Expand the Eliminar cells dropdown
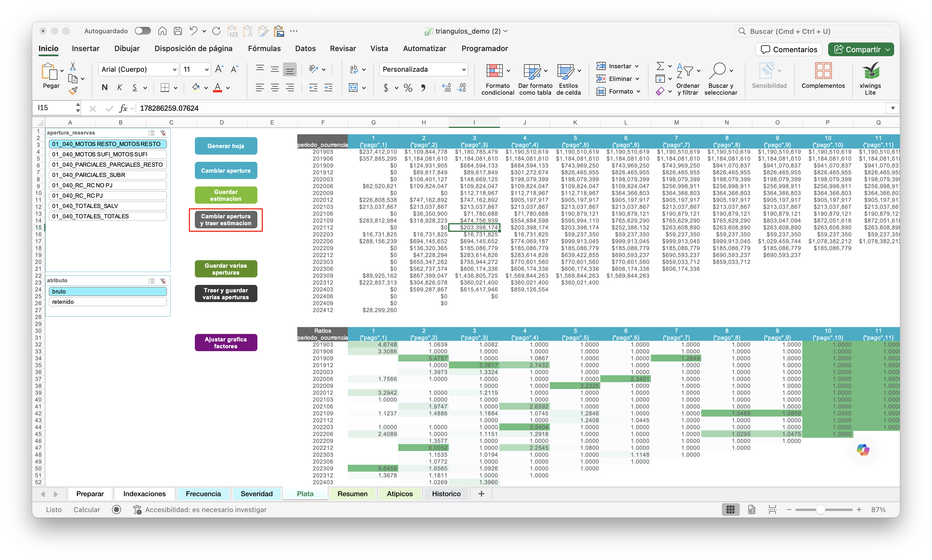Screen dimensions: 932x560 637,79
